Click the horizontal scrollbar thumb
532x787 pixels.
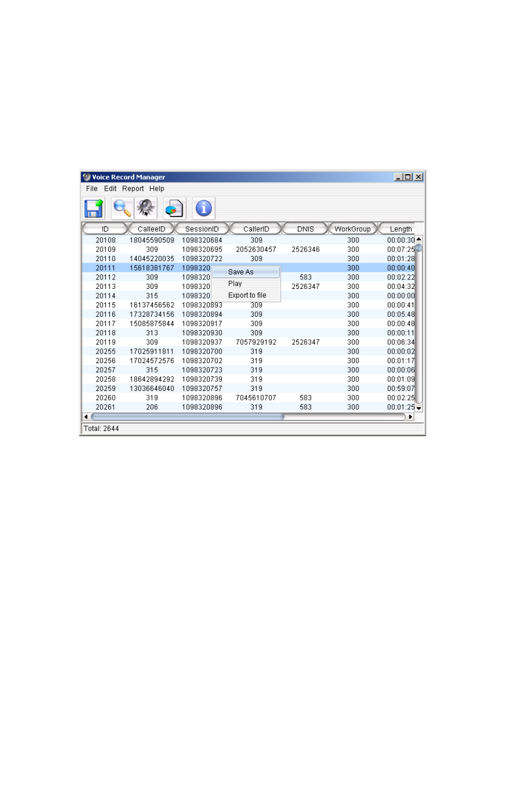point(187,417)
